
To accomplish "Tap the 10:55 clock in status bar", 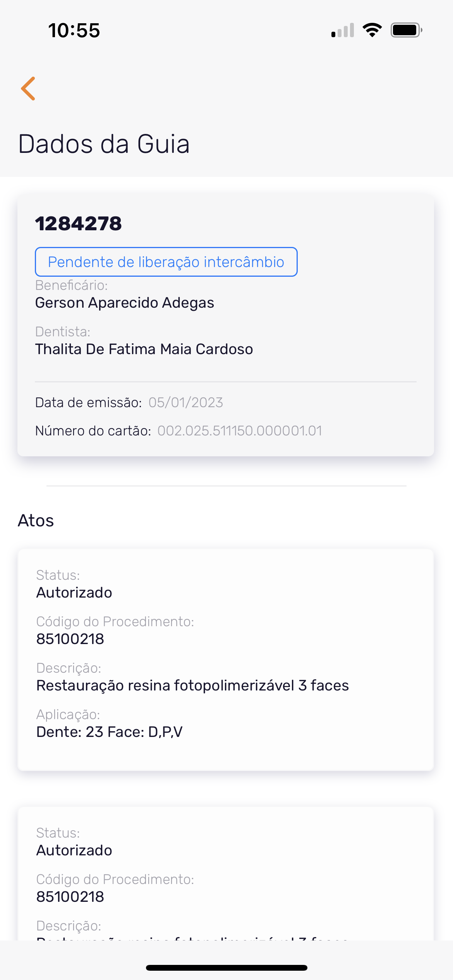I will tap(74, 30).
